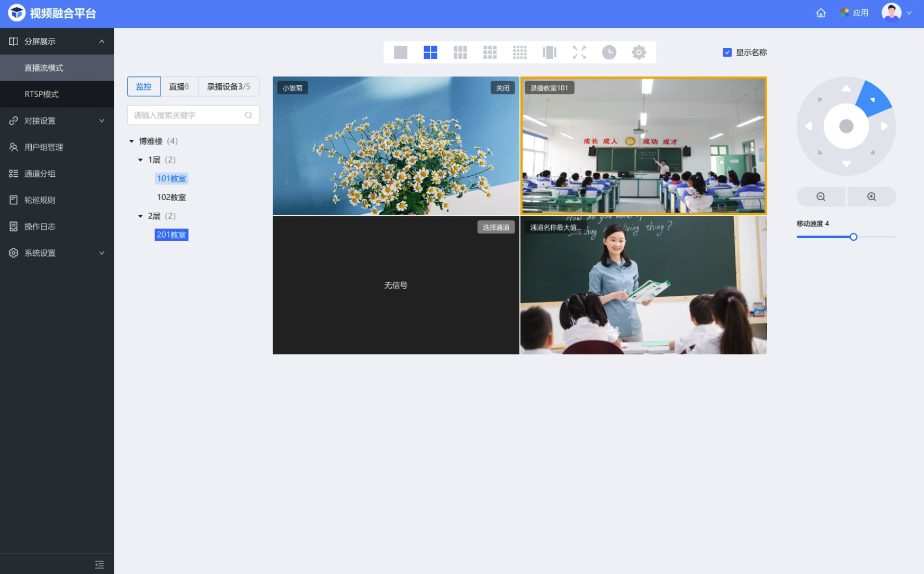The image size is (924, 574).
Task: Open the clock schedule icon in toolbar
Action: coord(609,52)
